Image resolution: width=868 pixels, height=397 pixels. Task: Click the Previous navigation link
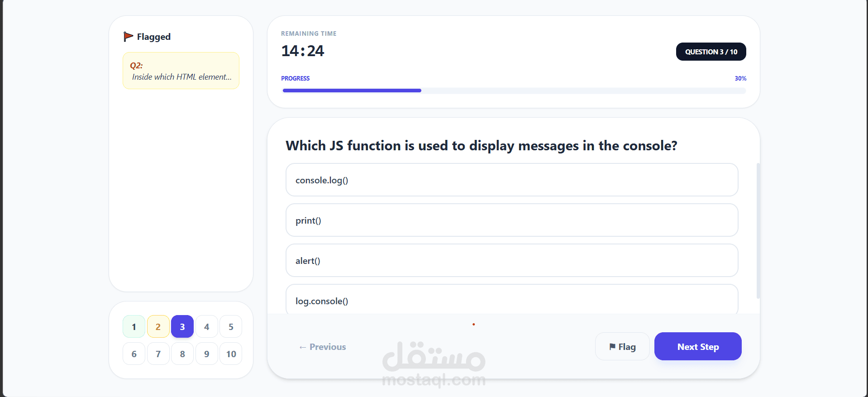(322, 347)
